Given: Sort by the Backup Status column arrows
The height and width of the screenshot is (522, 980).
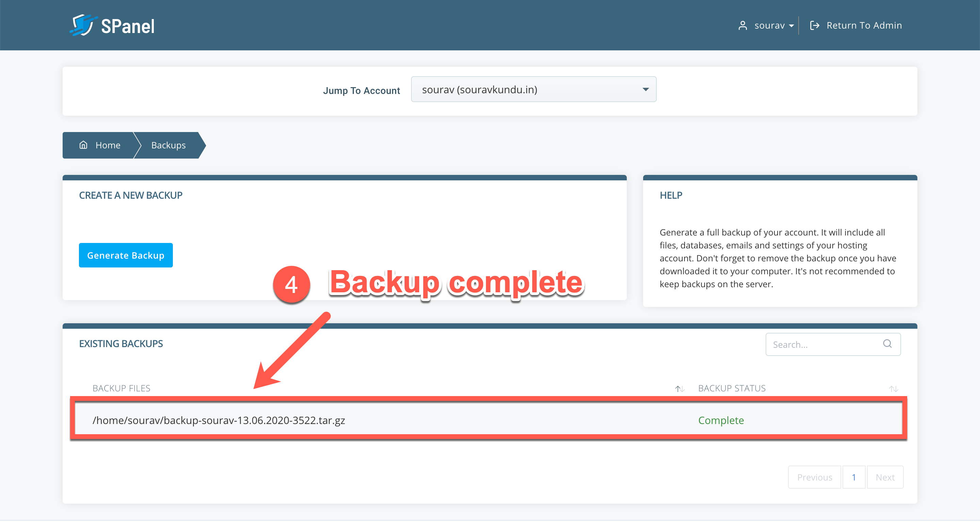Looking at the screenshot, I should [x=893, y=389].
